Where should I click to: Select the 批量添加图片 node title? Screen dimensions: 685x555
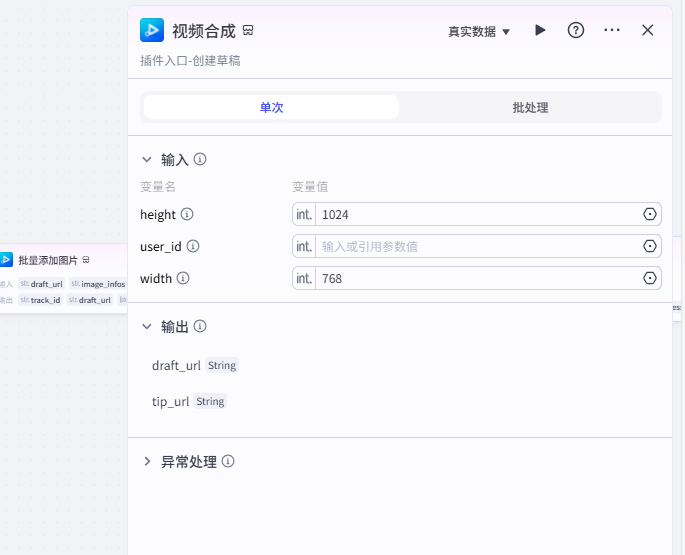(x=48, y=260)
